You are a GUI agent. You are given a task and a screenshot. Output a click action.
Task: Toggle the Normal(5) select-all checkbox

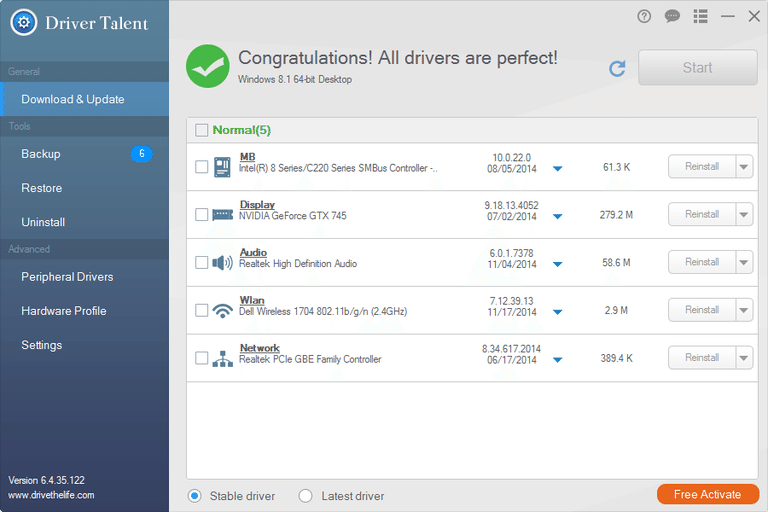201,130
